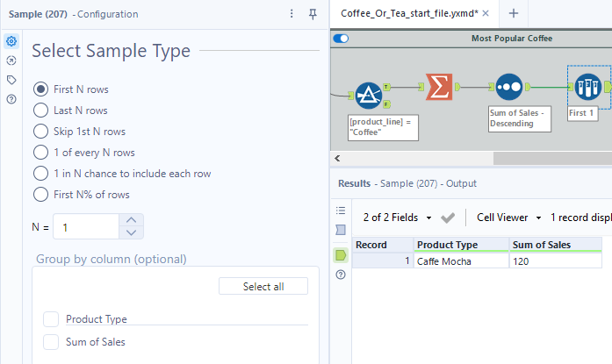The width and height of the screenshot is (612, 364).
Task: Open the Help icon in Results sidebar
Action: (341, 275)
